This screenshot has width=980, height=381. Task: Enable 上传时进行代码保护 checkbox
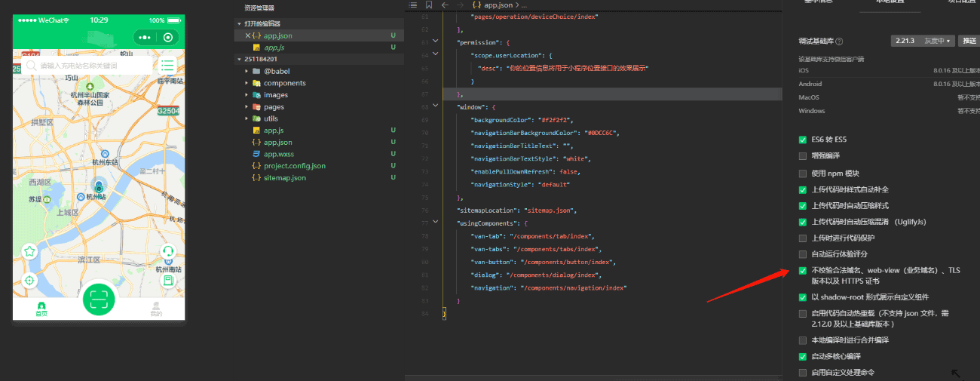click(803, 238)
